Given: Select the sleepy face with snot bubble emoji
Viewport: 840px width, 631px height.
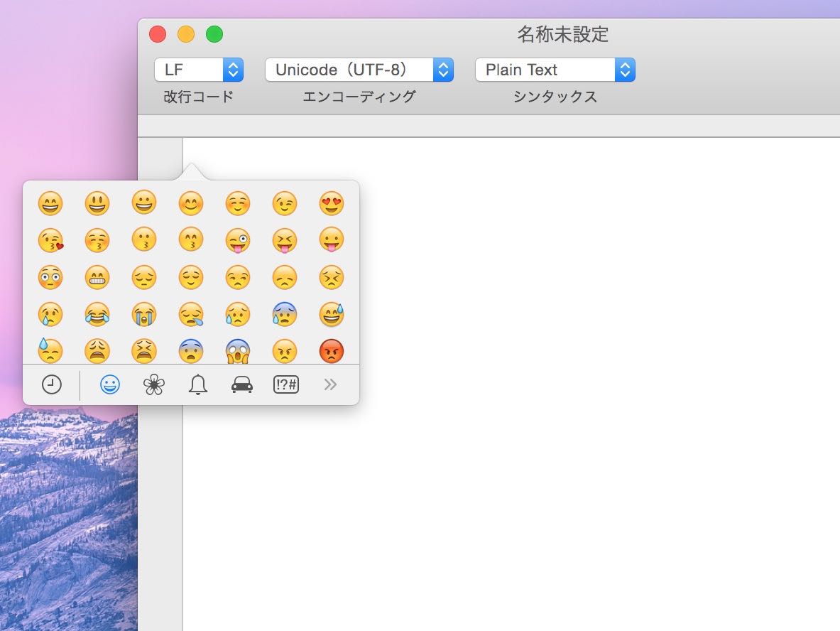Looking at the screenshot, I should [x=191, y=314].
